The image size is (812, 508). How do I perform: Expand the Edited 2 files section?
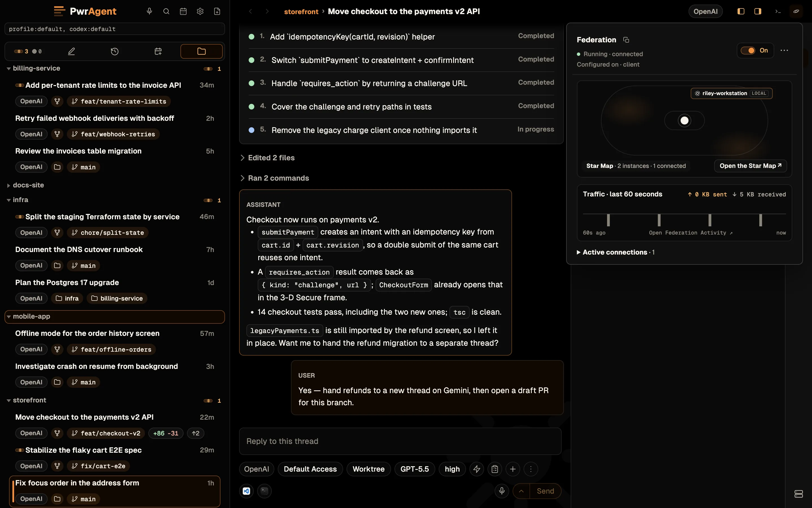click(x=268, y=158)
